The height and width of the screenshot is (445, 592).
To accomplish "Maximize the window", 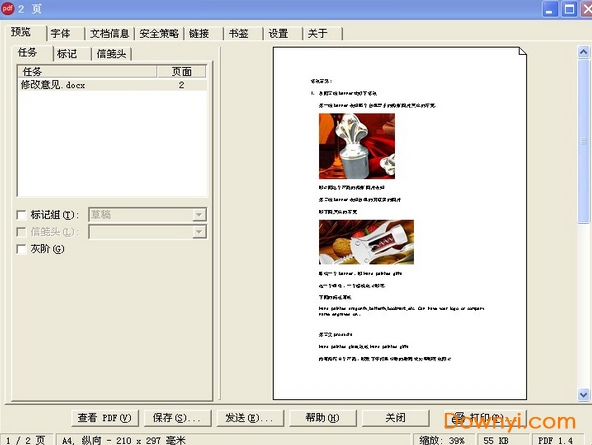I will 569,9.
